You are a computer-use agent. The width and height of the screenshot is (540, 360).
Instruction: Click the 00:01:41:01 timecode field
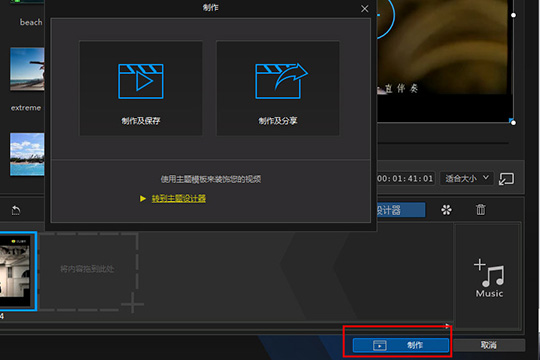(405, 178)
